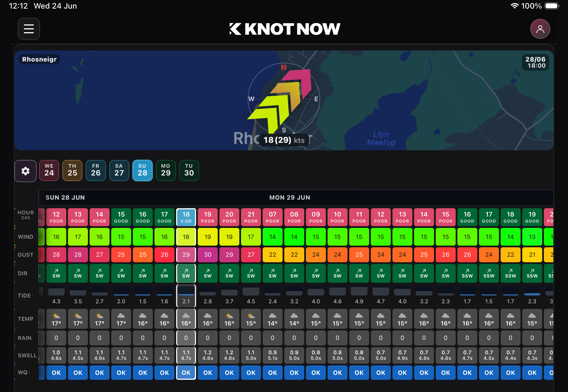
Task: Tap battery indicator in status bar
Action: coord(552,6)
